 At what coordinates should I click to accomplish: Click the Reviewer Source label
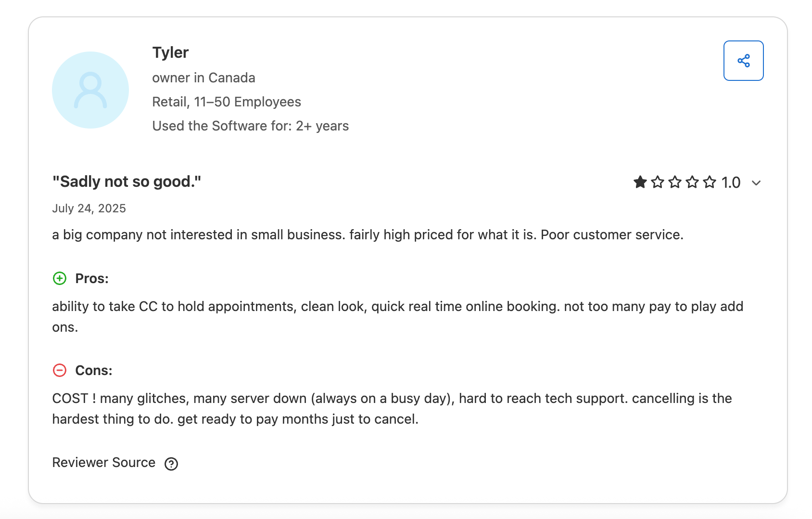click(104, 463)
